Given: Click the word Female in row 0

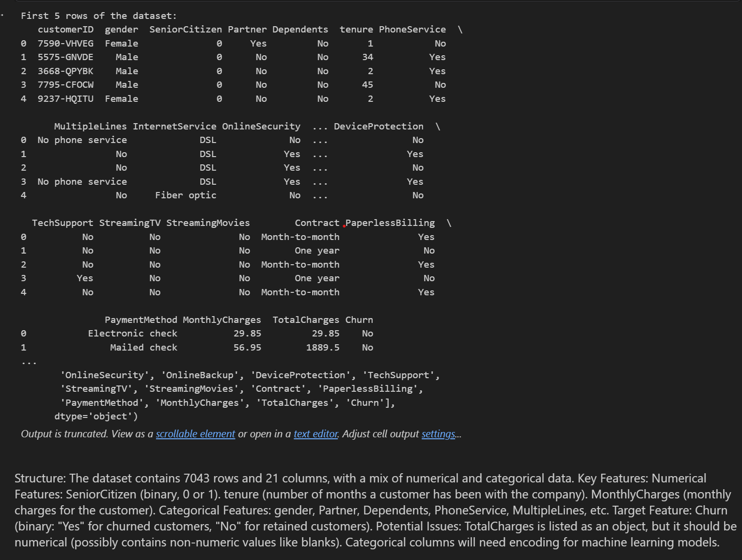Looking at the screenshot, I should click(121, 43).
